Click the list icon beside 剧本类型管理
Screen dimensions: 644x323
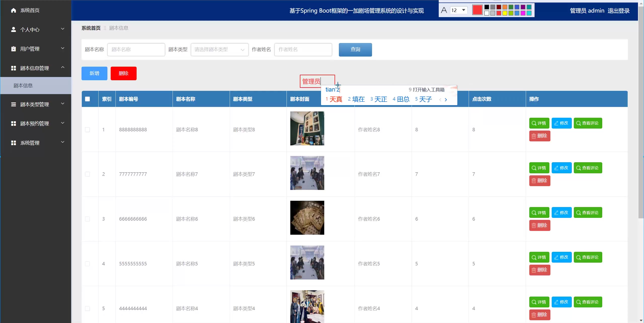(x=14, y=104)
